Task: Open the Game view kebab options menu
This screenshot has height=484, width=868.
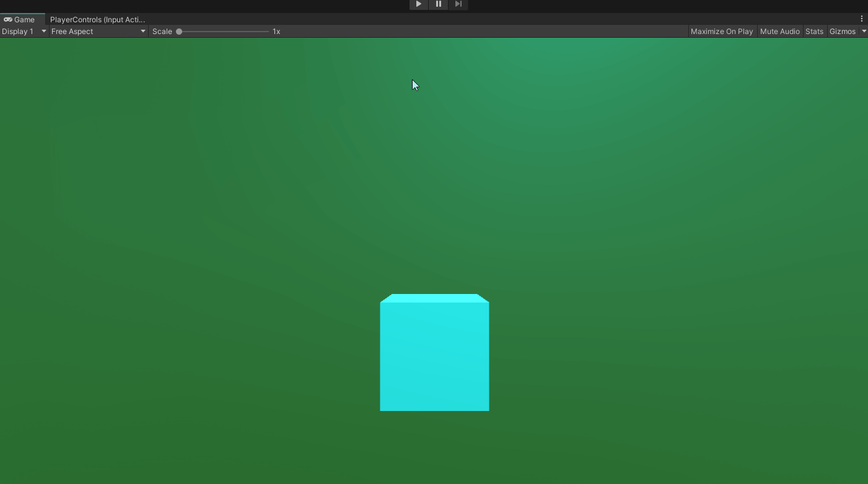Action: pos(861,19)
